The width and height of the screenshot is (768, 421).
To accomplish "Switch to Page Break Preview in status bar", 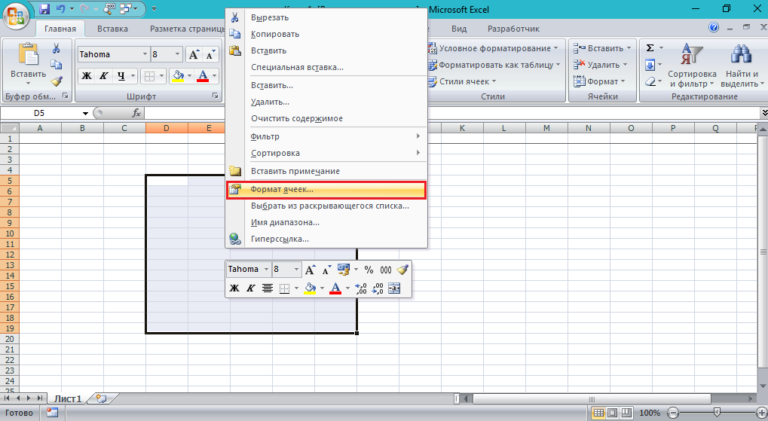I will (626, 413).
